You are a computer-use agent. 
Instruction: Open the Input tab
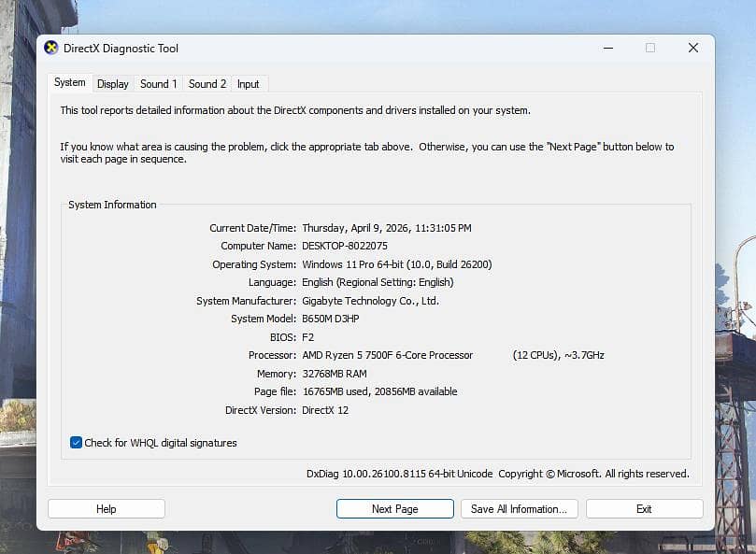(248, 84)
